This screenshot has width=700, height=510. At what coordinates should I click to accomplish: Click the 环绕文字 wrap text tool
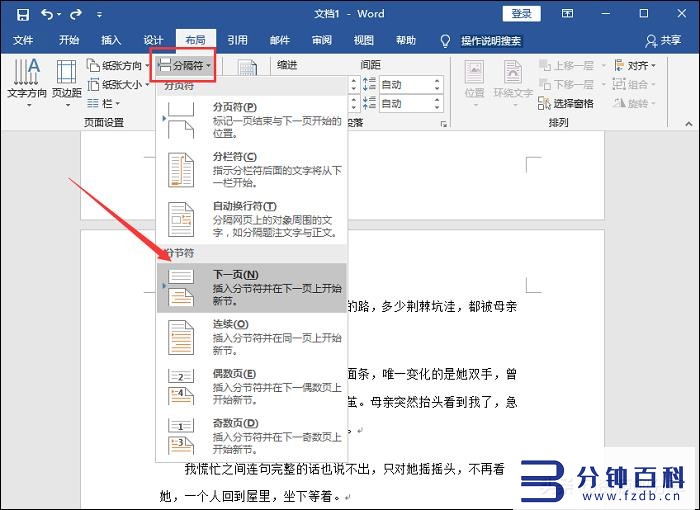pyautogui.click(x=513, y=83)
